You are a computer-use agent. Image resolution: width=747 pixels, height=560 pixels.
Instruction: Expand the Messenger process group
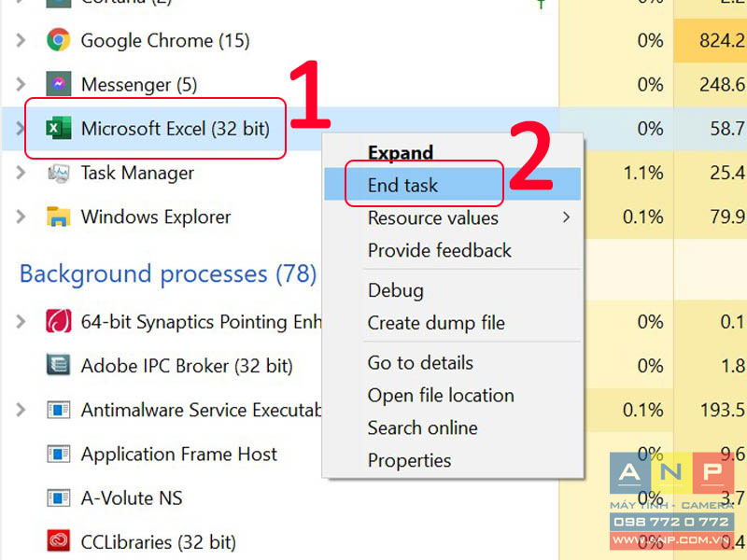pos(21,84)
